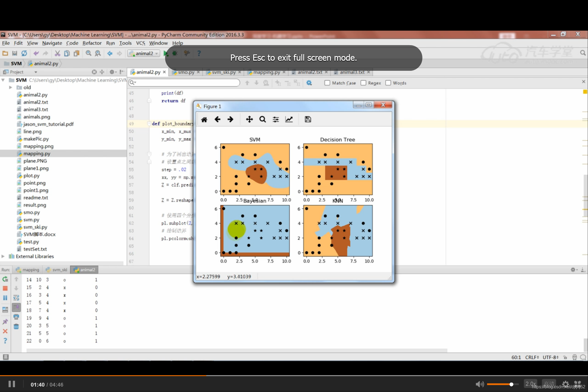Pause the video playback
This screenshot has width=588, height=392.
[x=12, y=384]
